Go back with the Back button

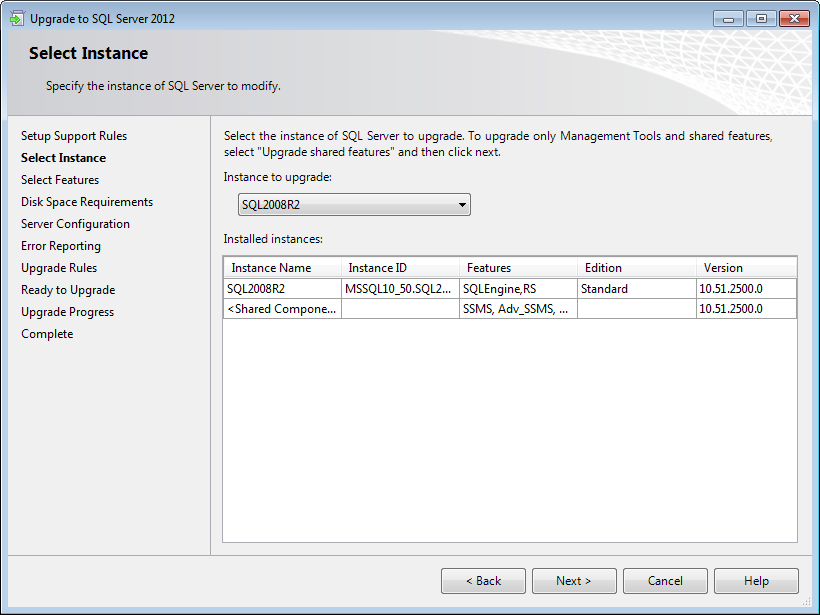(x=483, y=580)
